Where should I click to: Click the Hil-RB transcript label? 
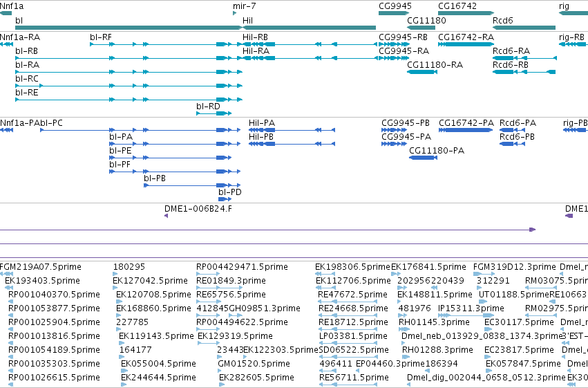255,37
